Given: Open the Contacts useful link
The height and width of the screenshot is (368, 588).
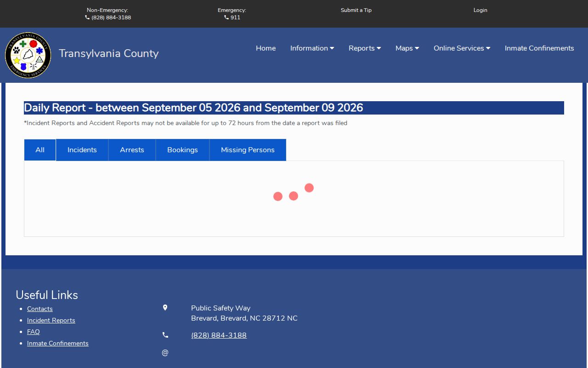Looking at the screenshot, I should pyautogui.click(x=40, y=309).
